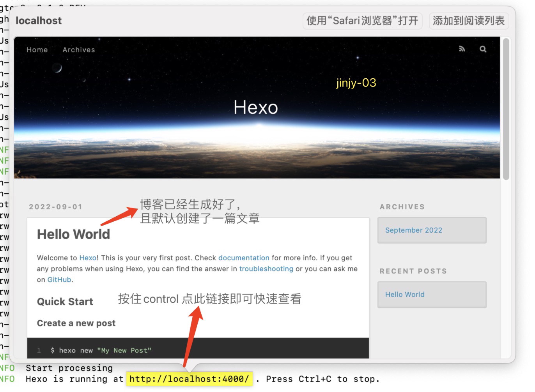The image size is (535, 392).
Task: Open the 2022-09-01 post date link
Action: tap(56, 207)
